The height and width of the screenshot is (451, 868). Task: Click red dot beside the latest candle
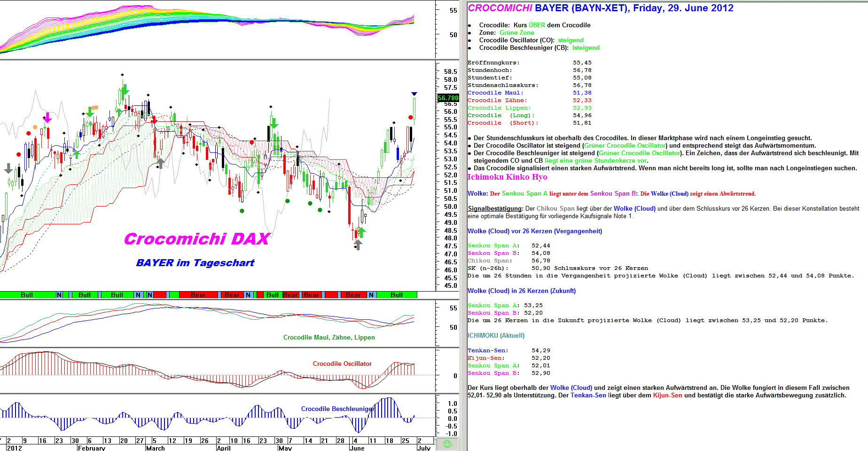pyautogui.click(x=410, y=117)
